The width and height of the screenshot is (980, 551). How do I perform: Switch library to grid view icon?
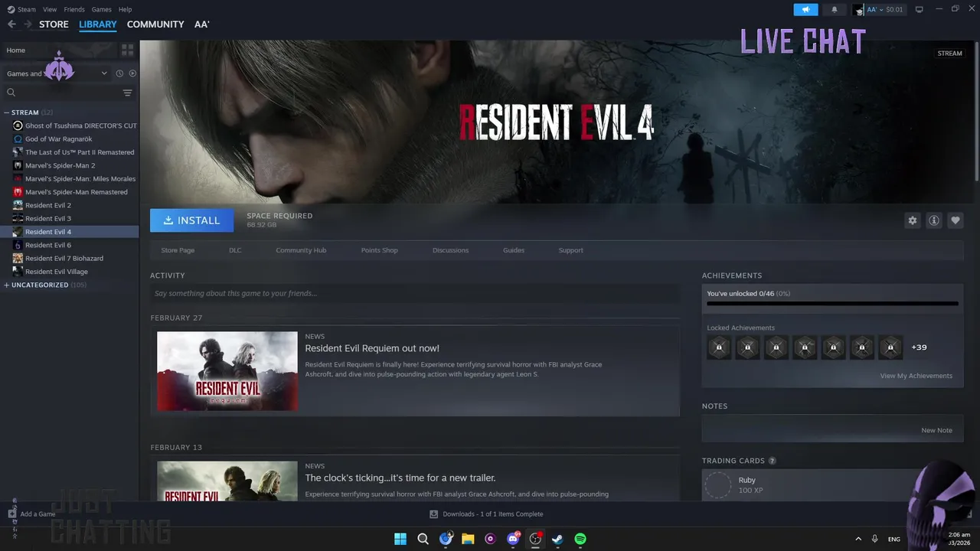click(x=127, y=50)
